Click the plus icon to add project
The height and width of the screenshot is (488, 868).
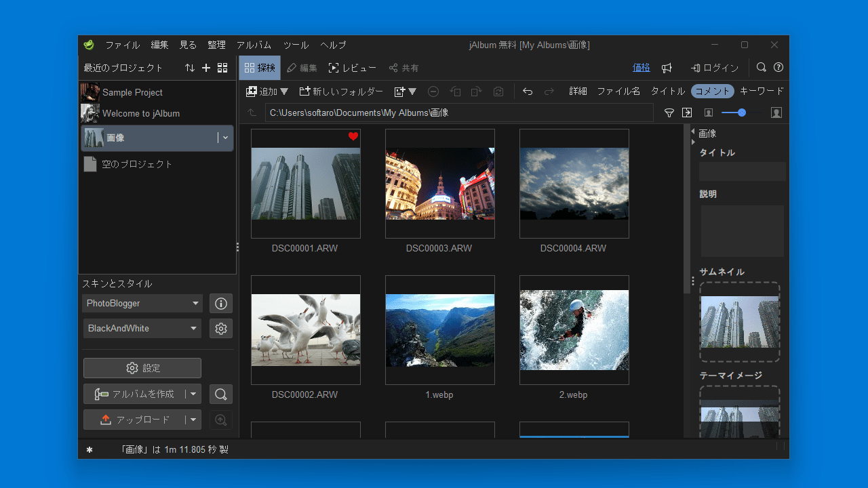[206, 68]
